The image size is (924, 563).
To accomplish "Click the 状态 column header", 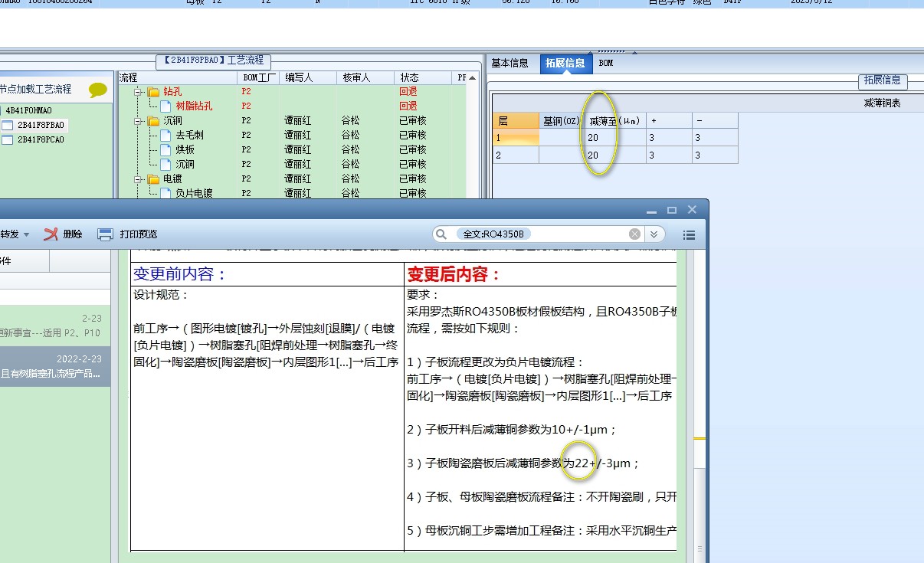I will point(423,78).
